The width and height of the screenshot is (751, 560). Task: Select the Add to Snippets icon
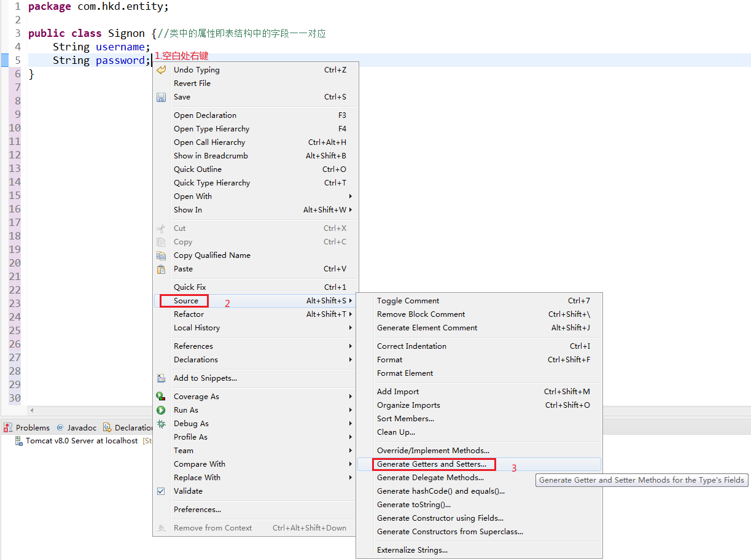(x=161, y=378)
